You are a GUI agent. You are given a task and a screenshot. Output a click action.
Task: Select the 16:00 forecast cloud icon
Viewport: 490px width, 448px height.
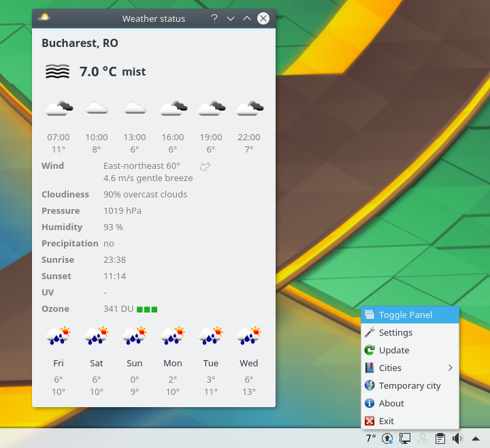pos(174,108)
